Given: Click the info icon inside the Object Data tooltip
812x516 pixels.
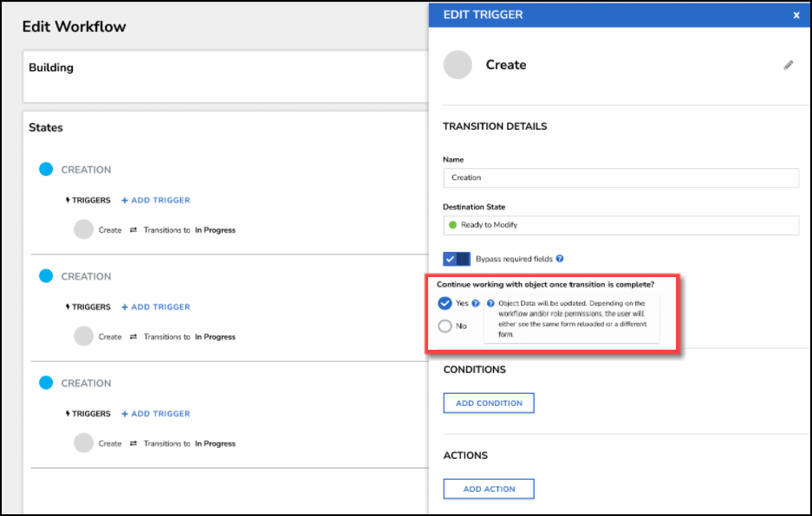Looking at the screenshot, I should 491,304.
